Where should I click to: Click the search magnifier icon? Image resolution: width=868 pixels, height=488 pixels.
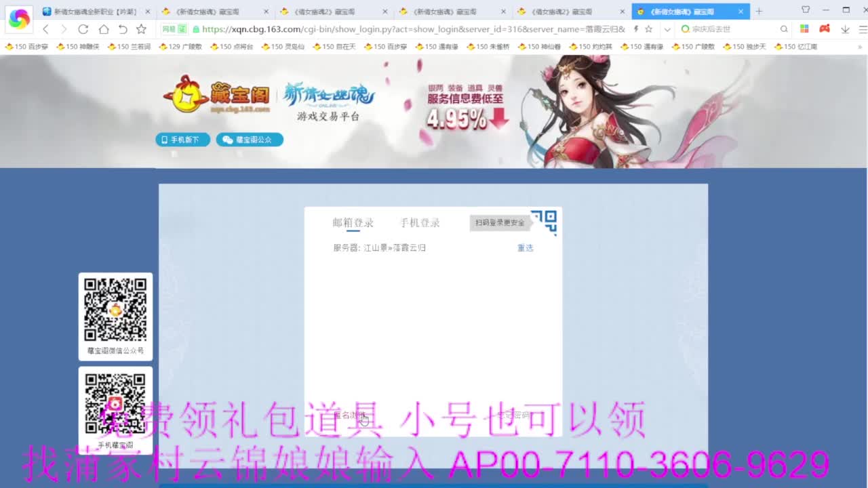click(784, 29)
